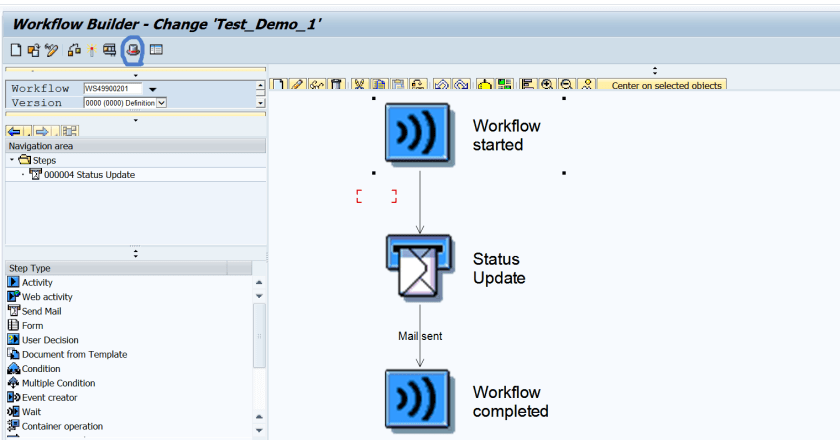Copy the selected step icon
The image size is (840, 440).
pyautogui.click(x=379, y=85)
